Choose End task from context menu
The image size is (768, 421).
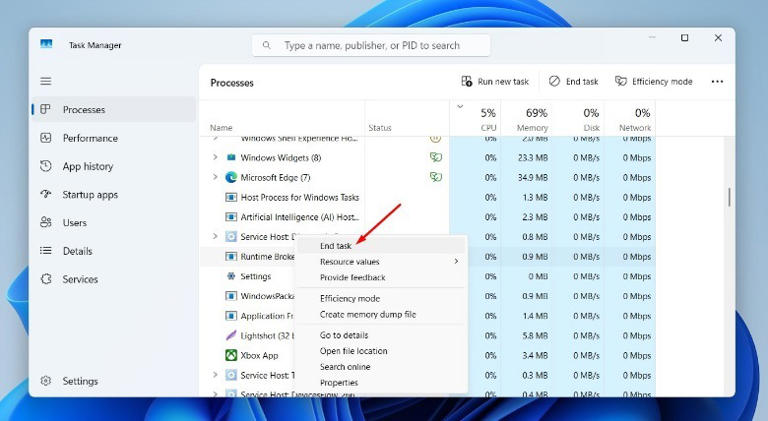coord(336,246)
